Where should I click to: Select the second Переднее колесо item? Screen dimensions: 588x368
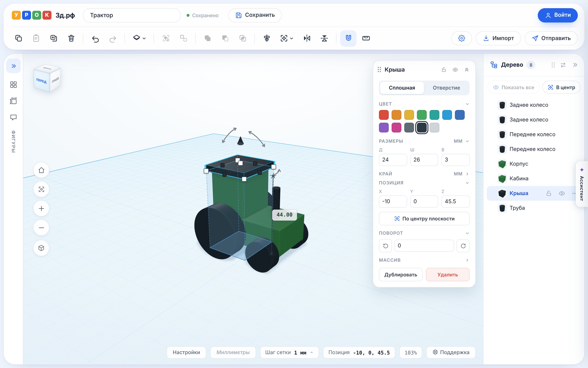click(533, 149)
